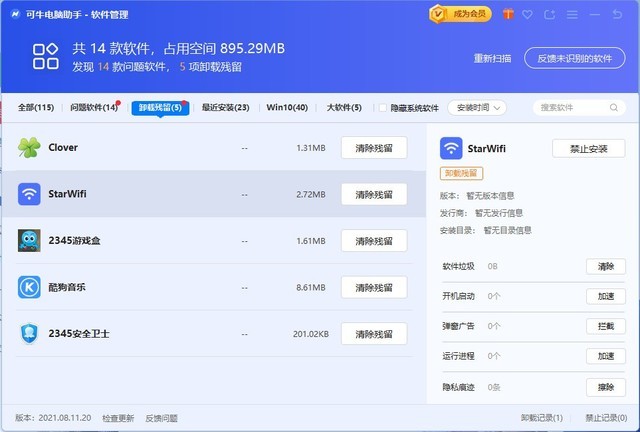This screenshot has height=432, width=640.
Task: Switch to the 大软件(5) tab
Action: 344,107
